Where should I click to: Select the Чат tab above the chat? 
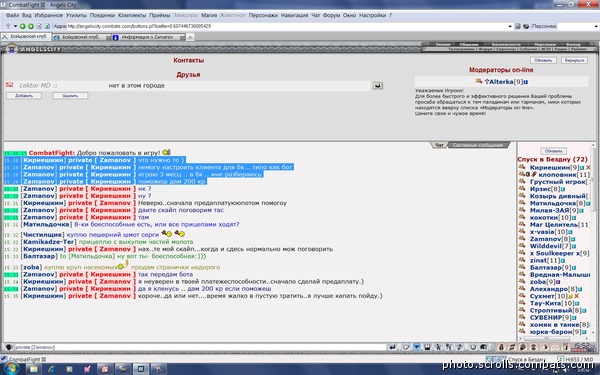point(439,145)
